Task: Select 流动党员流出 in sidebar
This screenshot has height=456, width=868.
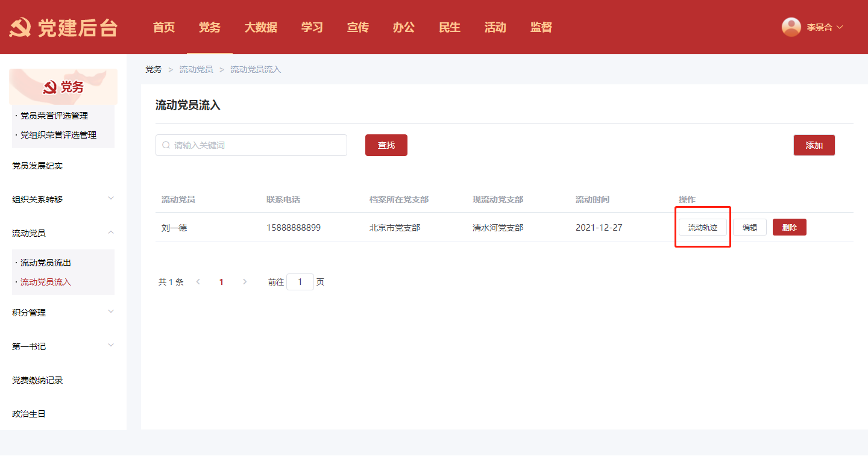Action: (x=46, y=263)
